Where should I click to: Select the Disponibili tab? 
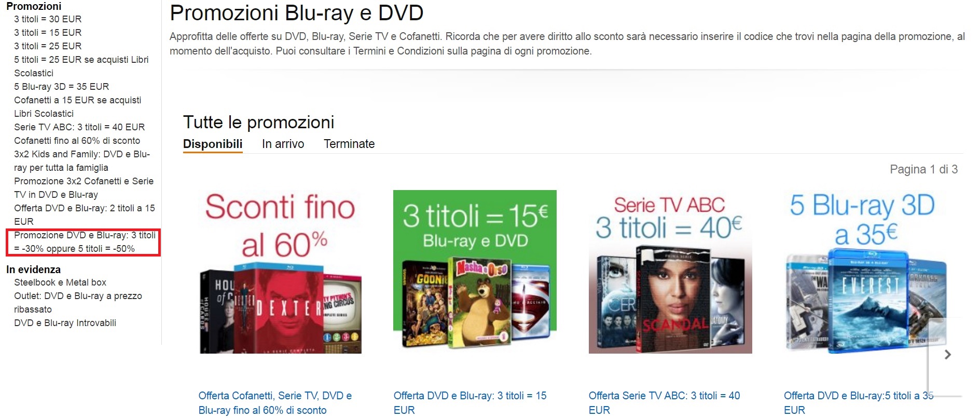pos(213,144)
